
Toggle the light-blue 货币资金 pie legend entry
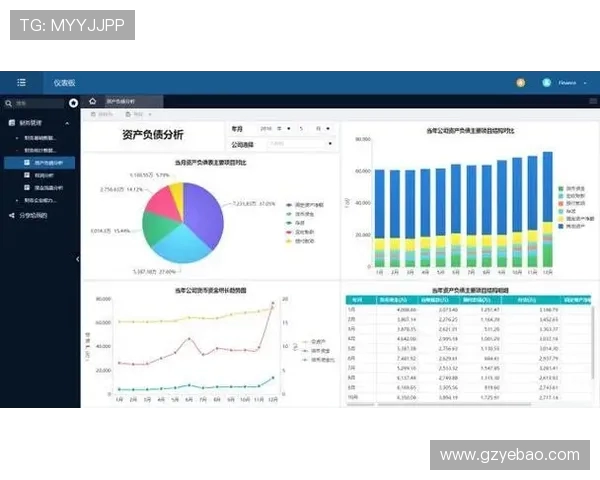pos(300,214)
